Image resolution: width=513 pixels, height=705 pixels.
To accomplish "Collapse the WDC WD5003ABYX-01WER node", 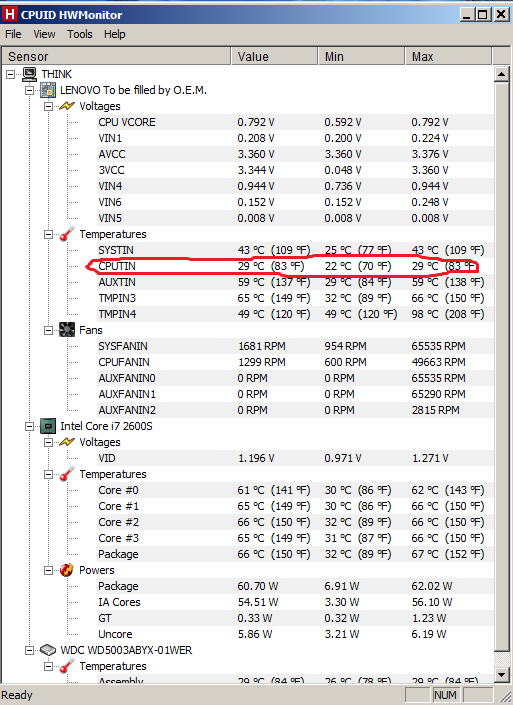I will tap(29, 650).
